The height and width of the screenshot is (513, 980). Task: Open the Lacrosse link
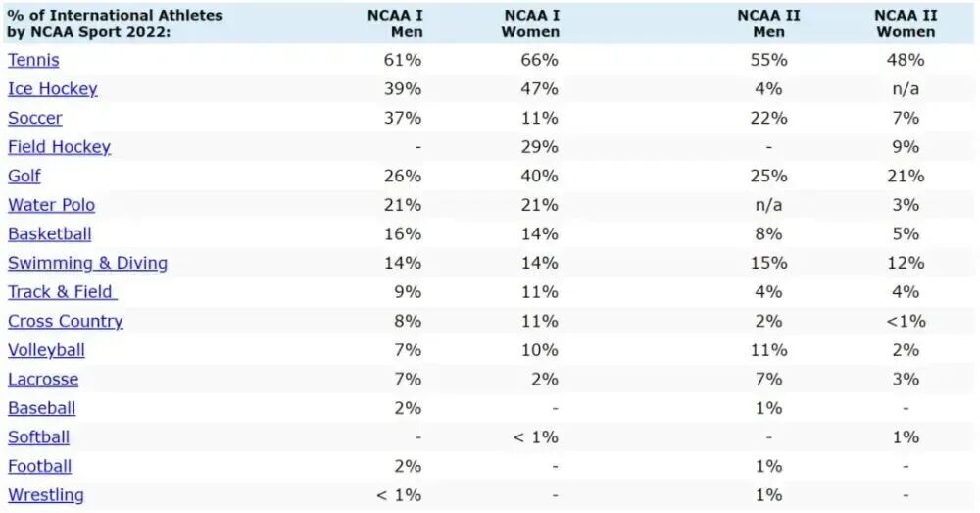[x=43, y=379]
